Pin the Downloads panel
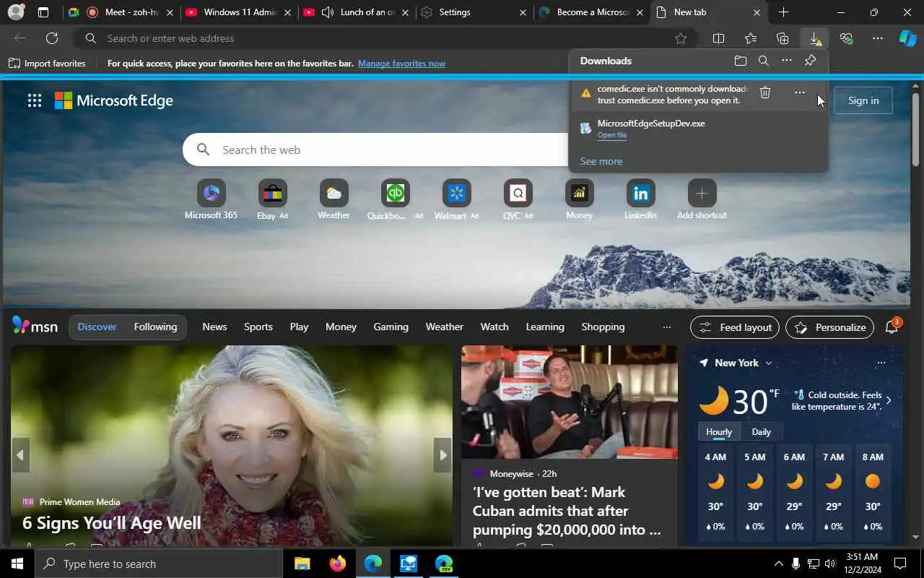Image resolution: width=924 pixels, height=578 pixels. point(810,61)
